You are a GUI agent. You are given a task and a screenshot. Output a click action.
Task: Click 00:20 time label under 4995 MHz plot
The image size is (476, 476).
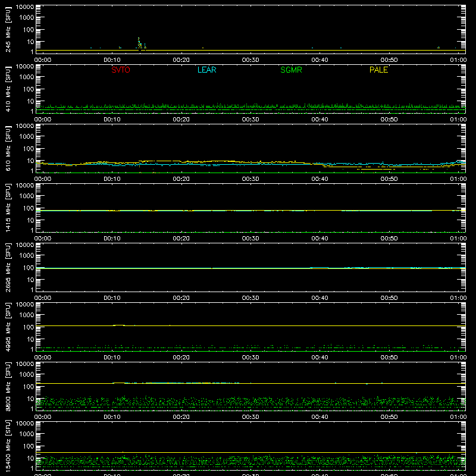(181, 358)
